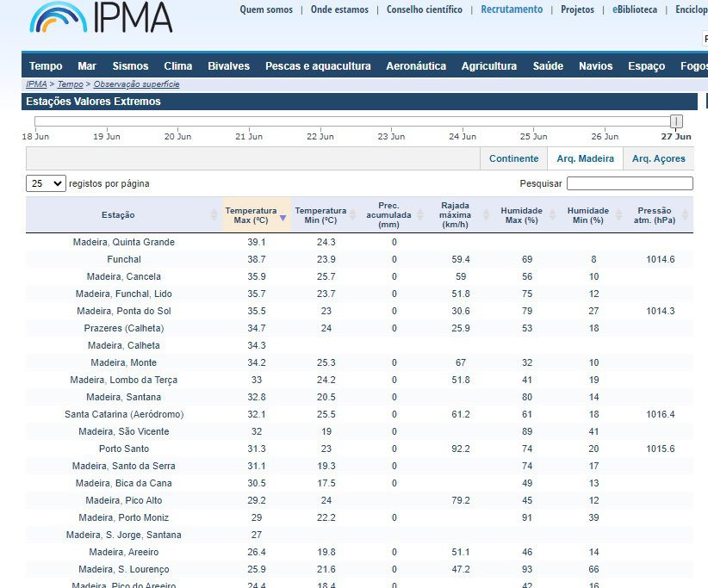Screen dimensions: 708x588
Task: Sort by Pressão atm. column
Action: pyautogui.click(x=655, y=215)
